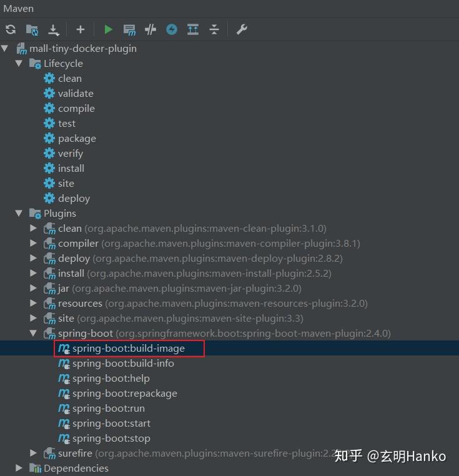Select spring-boot:run goal

tap(109, 409)
